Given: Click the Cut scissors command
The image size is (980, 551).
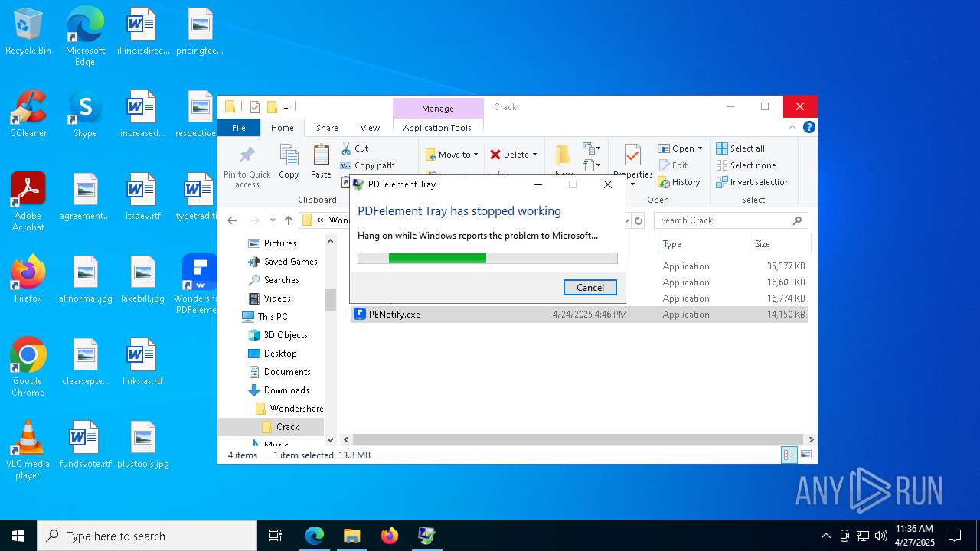Looking at the screenshot, I should (354, 148).
